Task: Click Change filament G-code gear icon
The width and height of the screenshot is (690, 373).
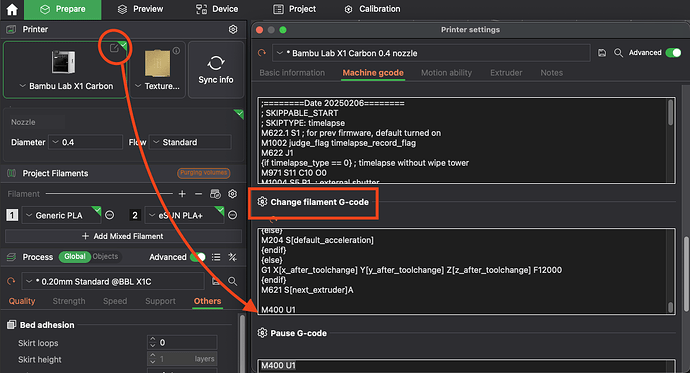Action: click(x=262, y=202)
